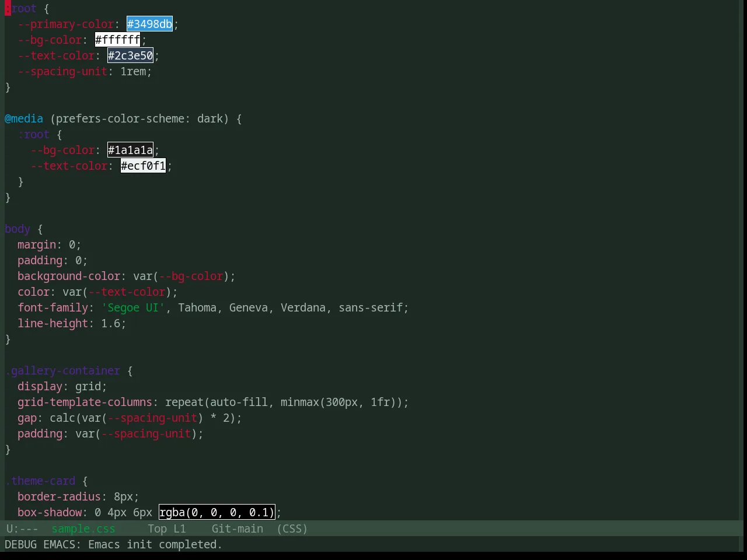Click sample.css buffer name in mode line

point(83,528)
